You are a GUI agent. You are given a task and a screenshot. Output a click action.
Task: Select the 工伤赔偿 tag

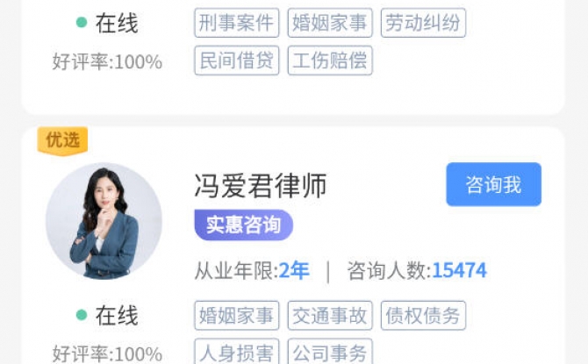coord(330,61)
